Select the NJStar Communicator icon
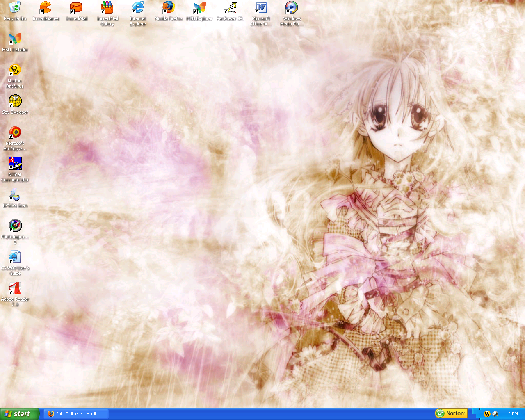Viewport: 525px width, 420px height. tap(15, 169)
